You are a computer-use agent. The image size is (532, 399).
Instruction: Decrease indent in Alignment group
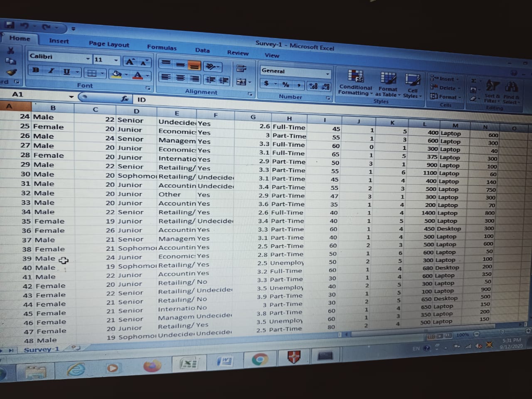point(211,80)
